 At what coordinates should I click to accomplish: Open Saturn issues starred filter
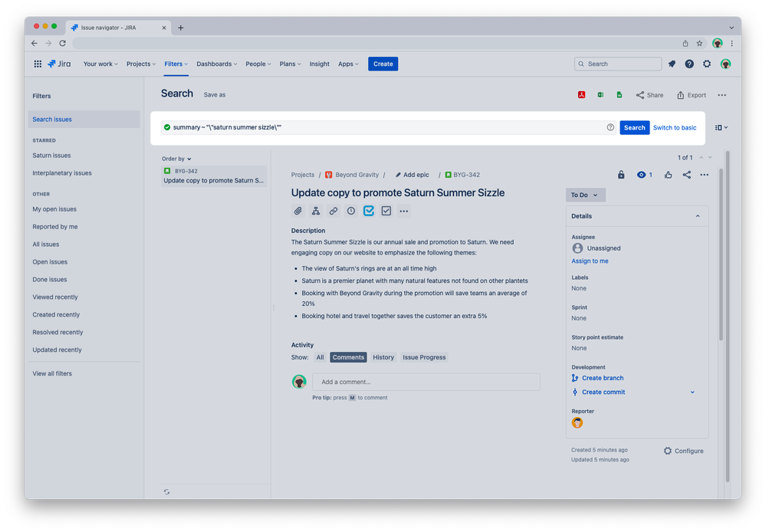click(51, 156)
